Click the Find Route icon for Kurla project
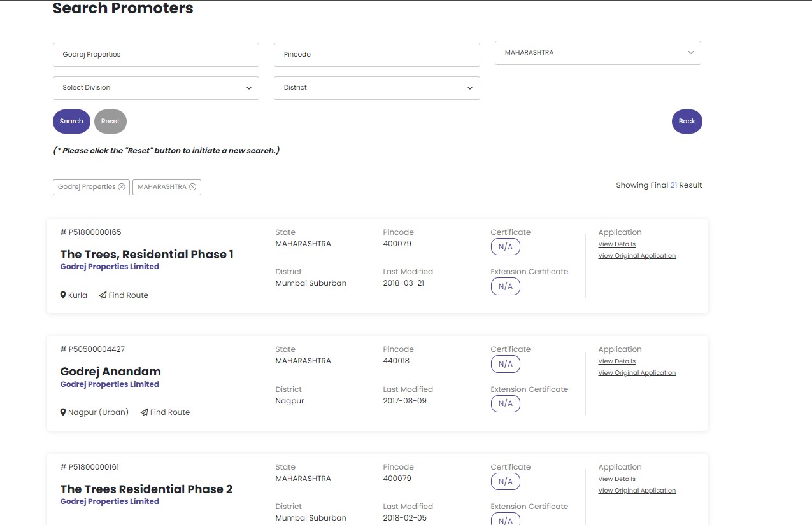Image resolution: width=812 pixels, height=525 pixels. click(103, 295)
